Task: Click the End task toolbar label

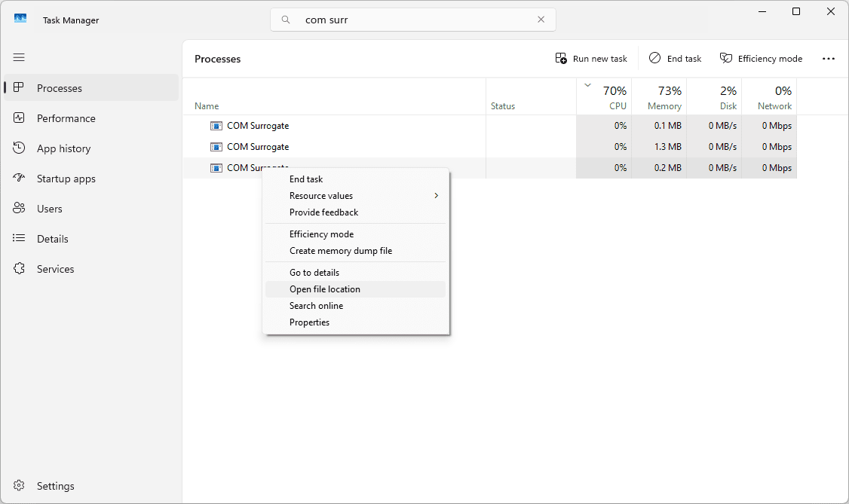Action: click(x=684, y=59)
